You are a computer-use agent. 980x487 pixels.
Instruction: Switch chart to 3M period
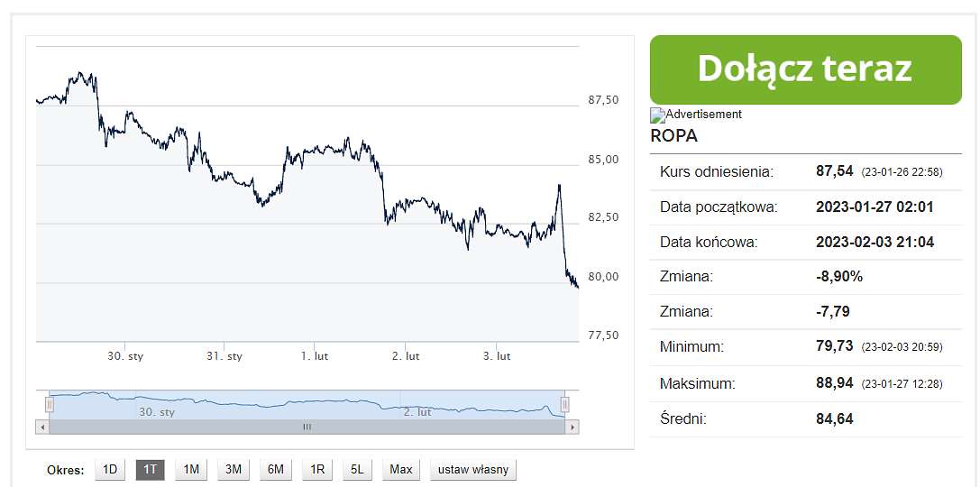tap(234, 469)
